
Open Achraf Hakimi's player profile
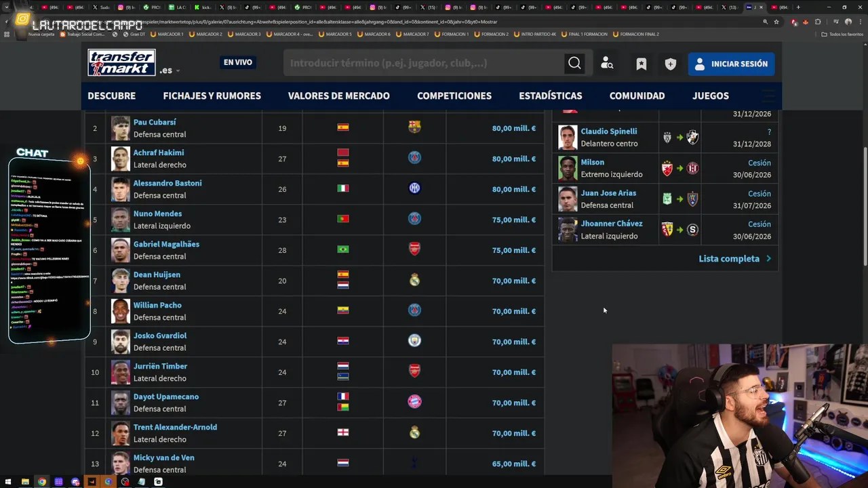(159, 152)
